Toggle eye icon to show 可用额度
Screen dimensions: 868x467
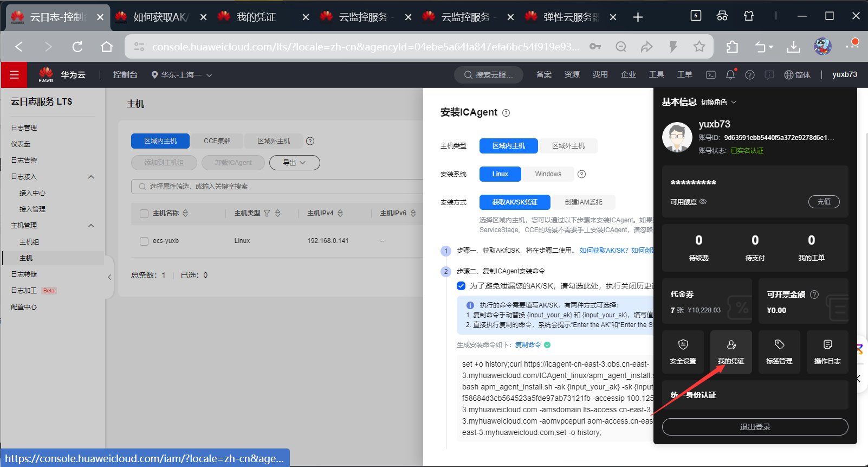pos(703,202)
